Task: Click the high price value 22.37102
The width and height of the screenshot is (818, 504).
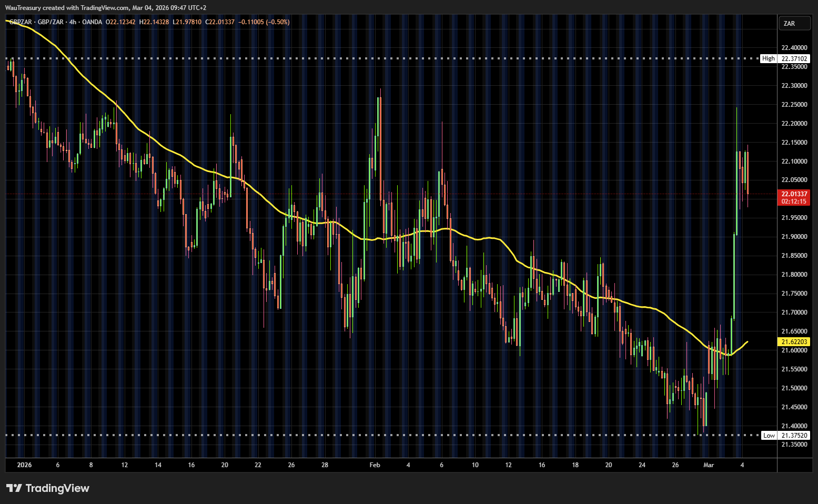Action: coord(794,58)
